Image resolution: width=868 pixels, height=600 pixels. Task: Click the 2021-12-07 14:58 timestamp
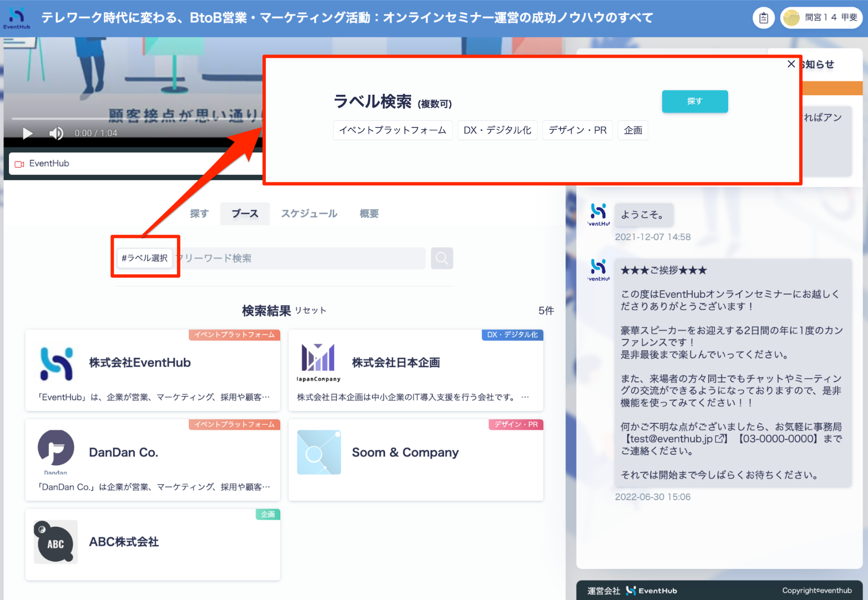653,237
